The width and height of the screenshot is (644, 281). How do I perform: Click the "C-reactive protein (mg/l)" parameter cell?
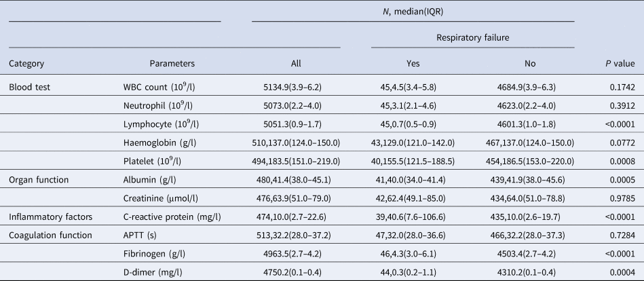click(x=172, y=217)
